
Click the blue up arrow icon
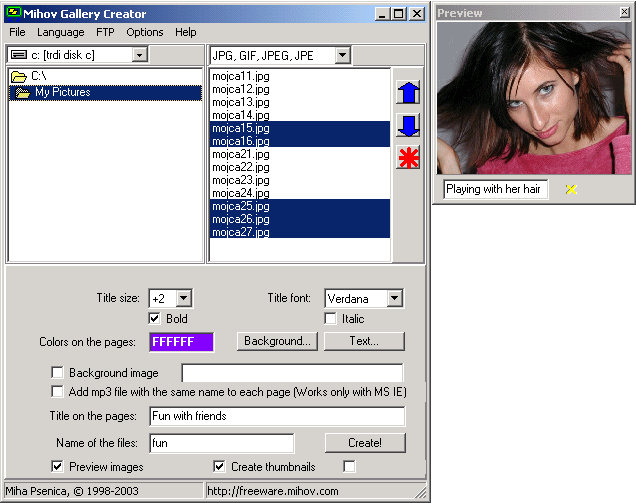(x=408, y=92)
